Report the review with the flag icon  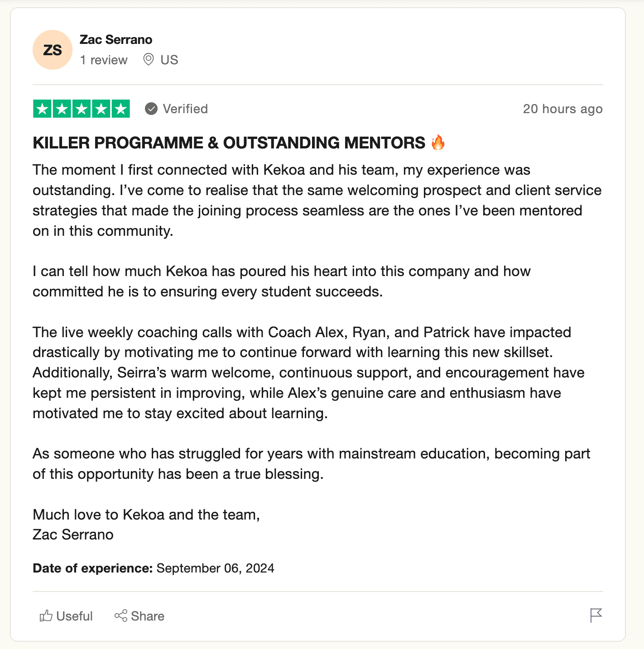tap(596, 616)
